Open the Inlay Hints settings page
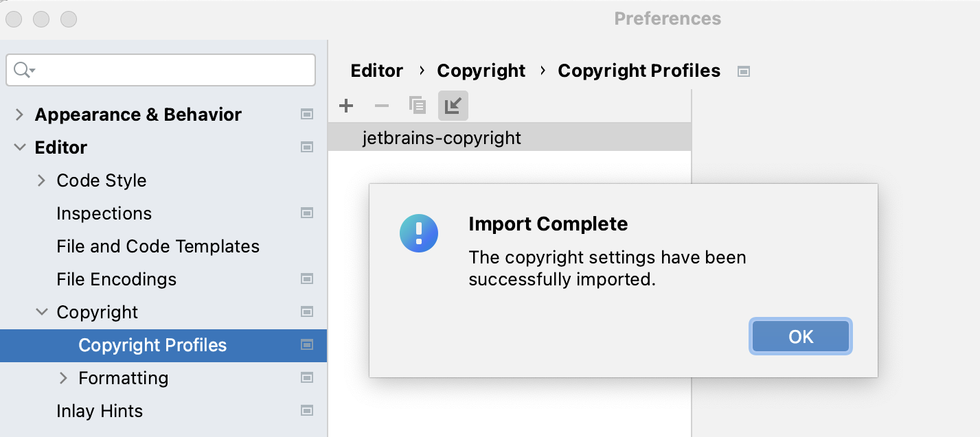 [x=100, y=411]
